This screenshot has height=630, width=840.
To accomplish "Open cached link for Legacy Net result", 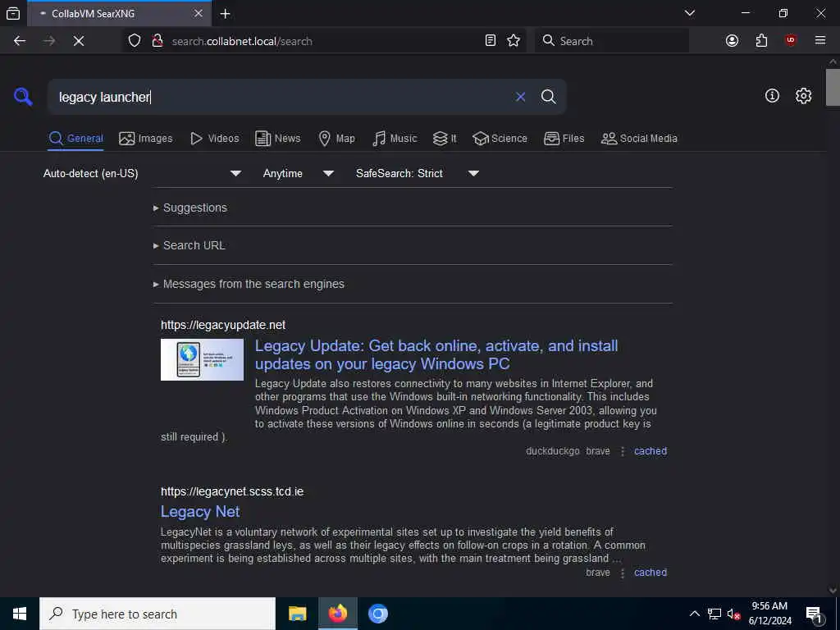I will pos(651,572).
